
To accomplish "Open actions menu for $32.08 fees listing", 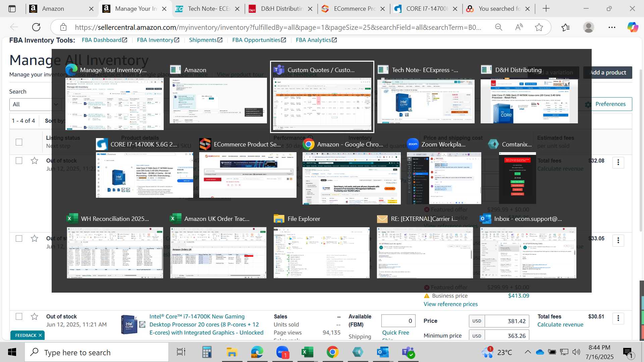I will click(x=618, y=163).
